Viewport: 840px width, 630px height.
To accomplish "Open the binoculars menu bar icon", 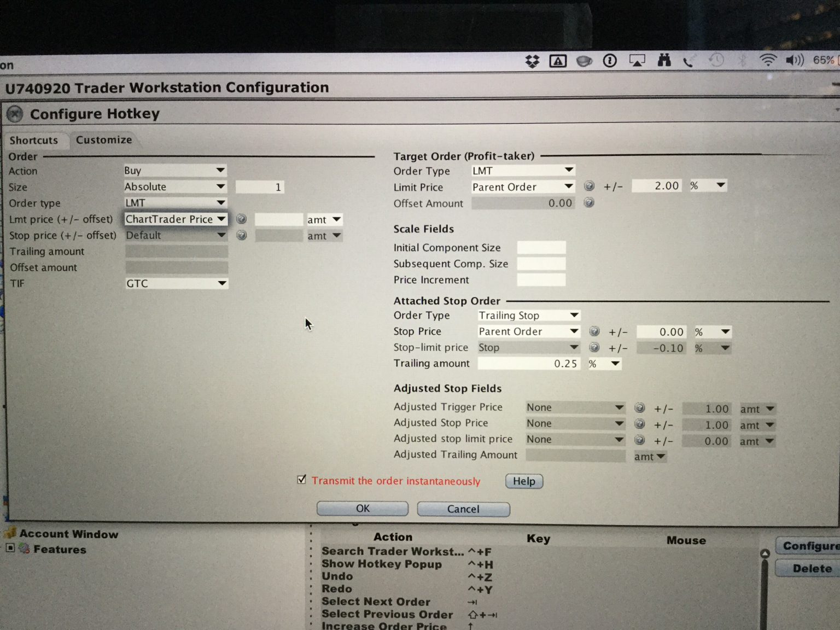I will tap(664, 60).
